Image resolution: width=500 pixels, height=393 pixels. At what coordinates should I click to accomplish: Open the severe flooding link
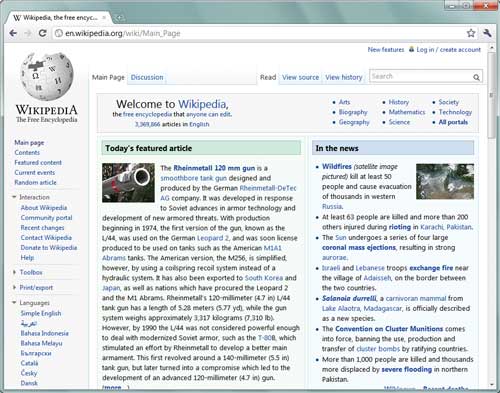pyautogui.click(x=406, y=369)
